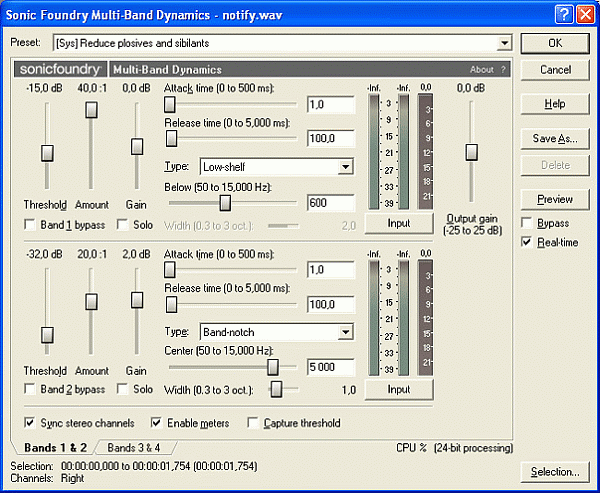Screen dimensions: 600x493
Task: Click the Below frequency field showing 600
Action: click(331, 203)
